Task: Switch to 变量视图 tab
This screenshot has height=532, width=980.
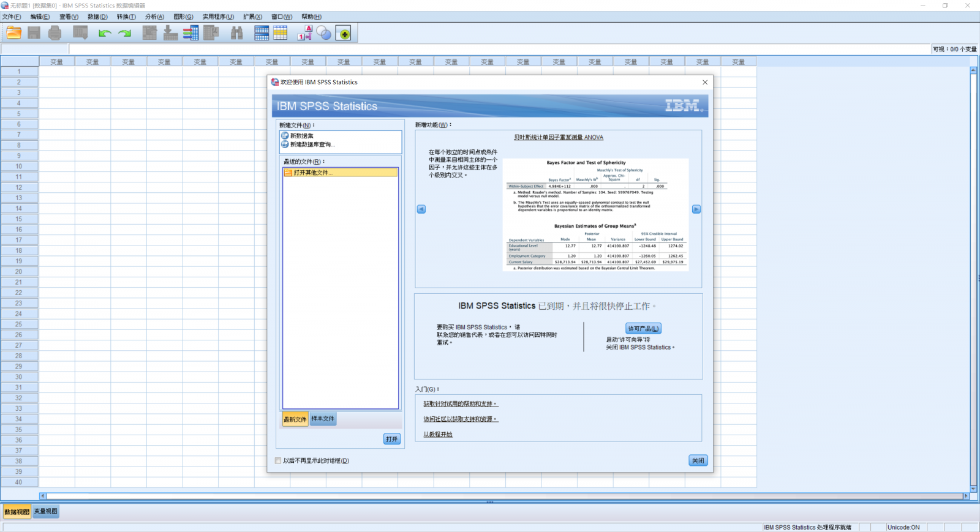Action: (x=46, y=512)
